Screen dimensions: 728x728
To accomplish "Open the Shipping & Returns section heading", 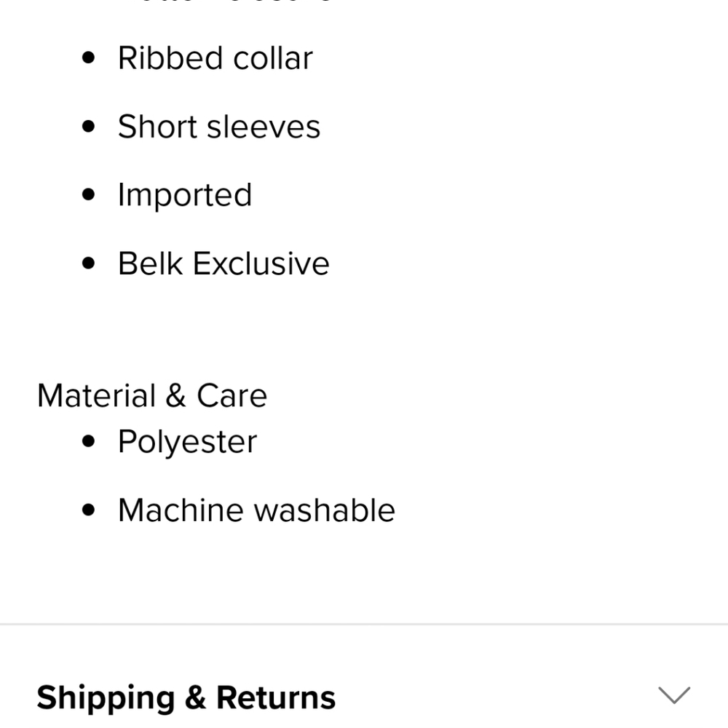I will pyautogui.click(x=186, y=697).
